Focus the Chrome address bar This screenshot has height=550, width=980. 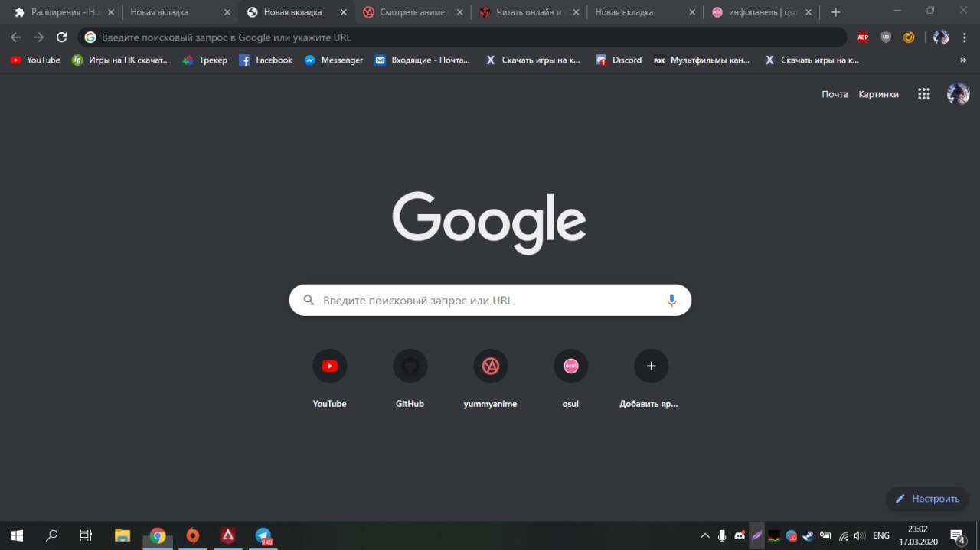462,37
